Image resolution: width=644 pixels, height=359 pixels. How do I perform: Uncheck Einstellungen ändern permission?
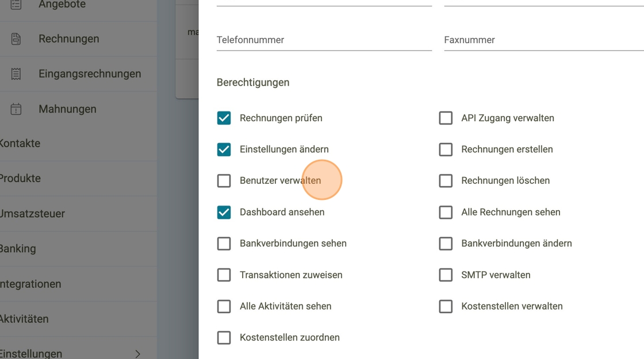point(224,149)
